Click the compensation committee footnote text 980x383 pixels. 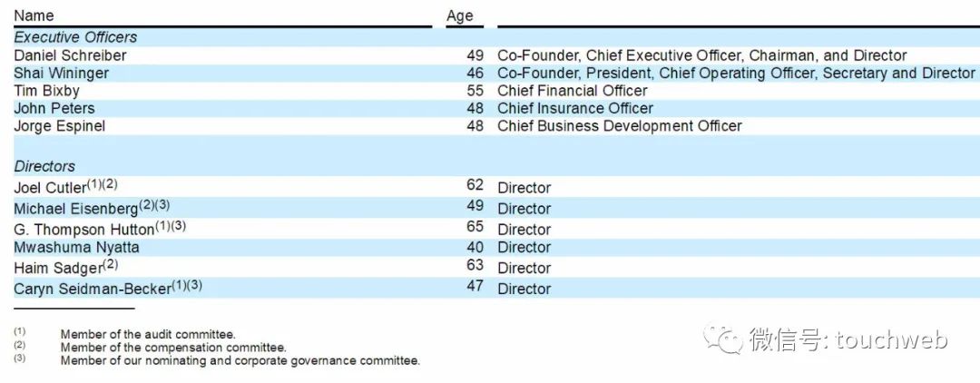tap(173, 348)
